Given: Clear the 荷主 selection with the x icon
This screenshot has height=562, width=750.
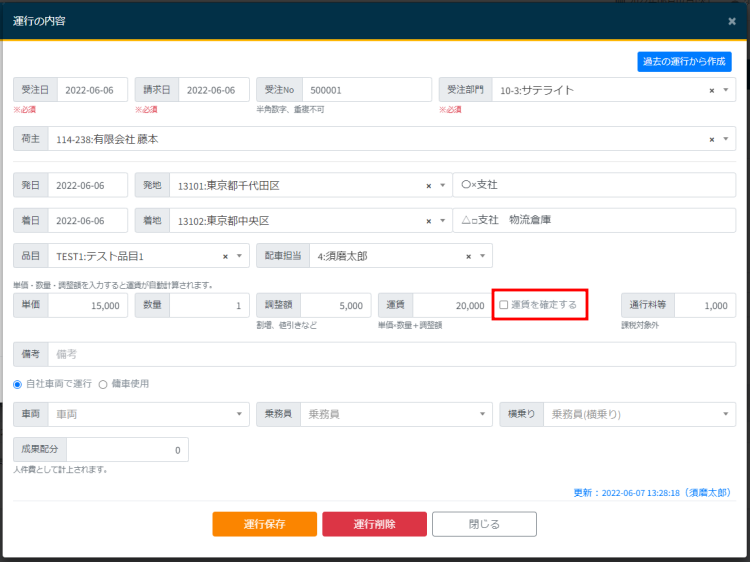Looking at the screenshot, I should pos(712,139).
